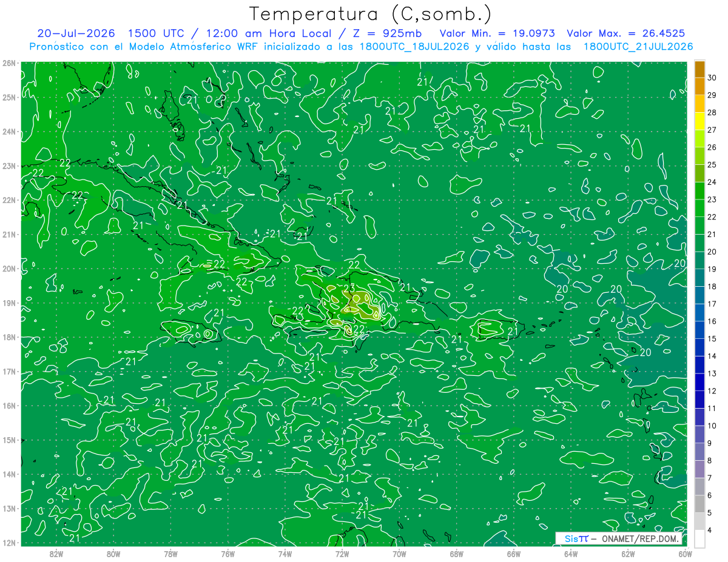Image resolution: width=728 pixels, height=562 pixels.
Task: Click the longitude axis label '74W'
Action: [285, 553]
